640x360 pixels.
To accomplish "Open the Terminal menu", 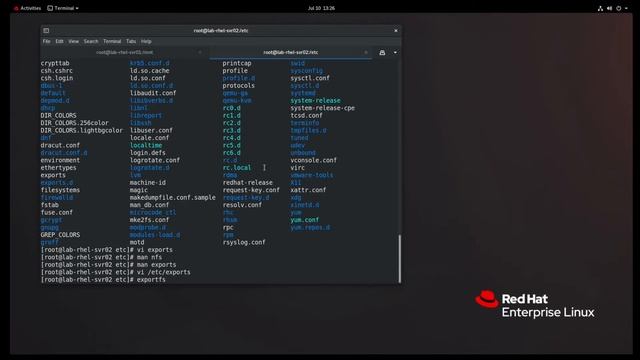I will tap(112, 41).
